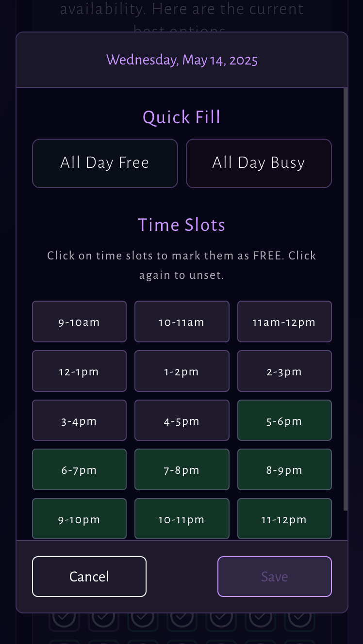Viewport: 363px width, 644px height.
Task: Cancel the availability changes
Action: point(89,577)
